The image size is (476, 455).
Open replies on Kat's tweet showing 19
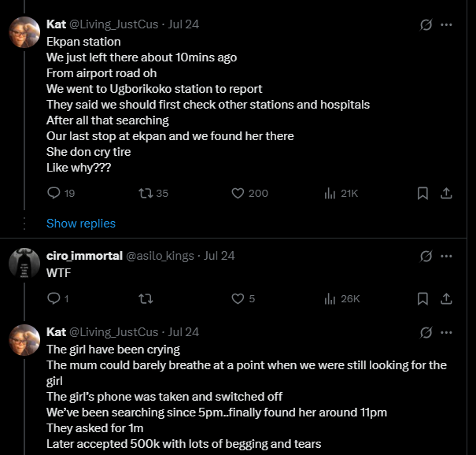(x=61, y=193)
